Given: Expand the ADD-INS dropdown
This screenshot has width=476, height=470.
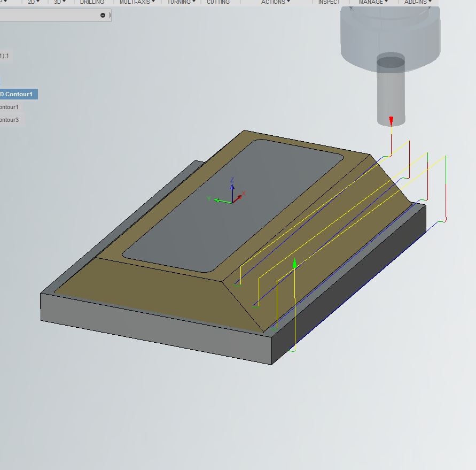Looking at the screenshot, I should coord(417,2).
